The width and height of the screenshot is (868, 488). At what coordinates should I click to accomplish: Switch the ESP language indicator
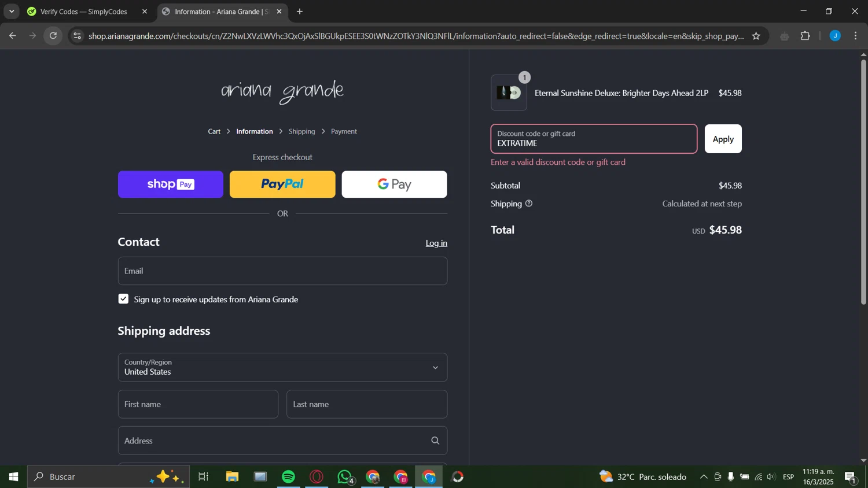pyautogui.click(x=789, y=477)
